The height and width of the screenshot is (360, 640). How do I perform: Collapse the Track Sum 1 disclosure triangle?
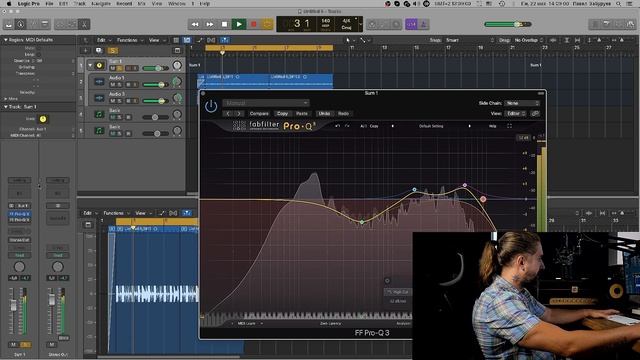tap(6, 107)
